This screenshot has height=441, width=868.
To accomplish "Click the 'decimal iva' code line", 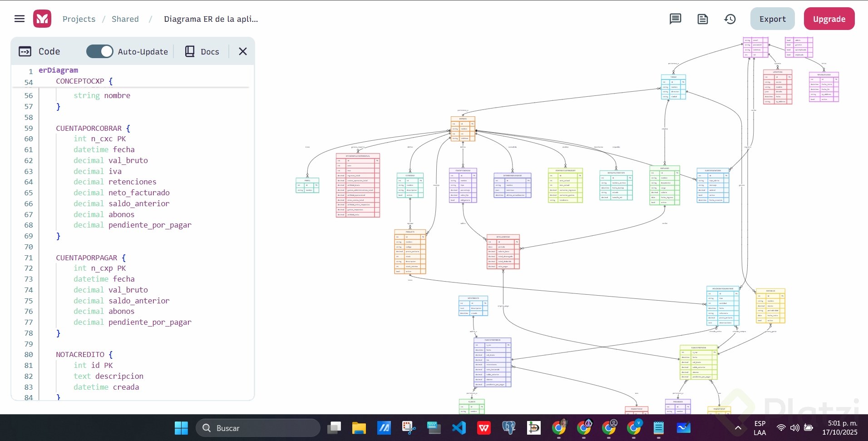I will pyautogui.click(x=98, y=172).
